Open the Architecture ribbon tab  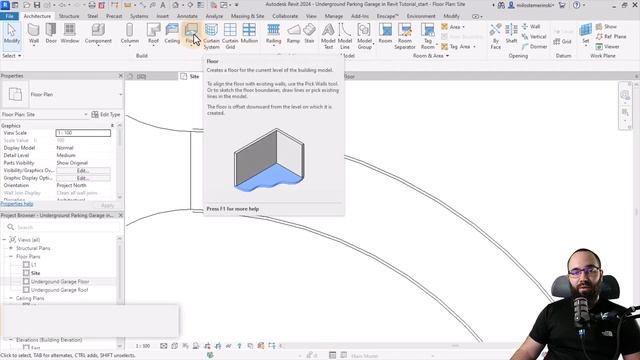click(37, 16)
